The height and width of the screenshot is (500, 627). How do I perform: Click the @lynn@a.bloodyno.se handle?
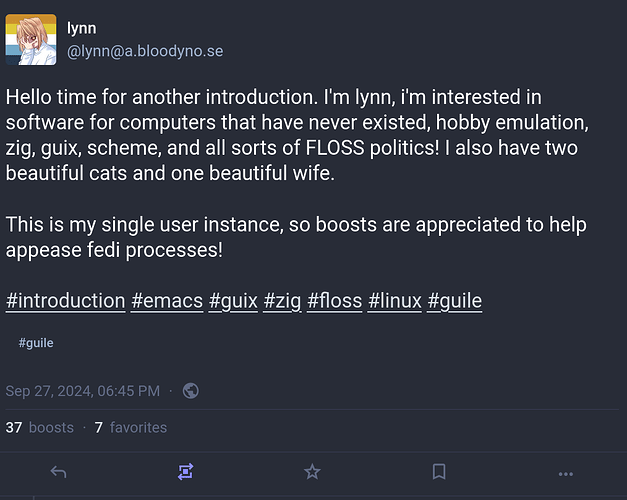click(144, 52)
